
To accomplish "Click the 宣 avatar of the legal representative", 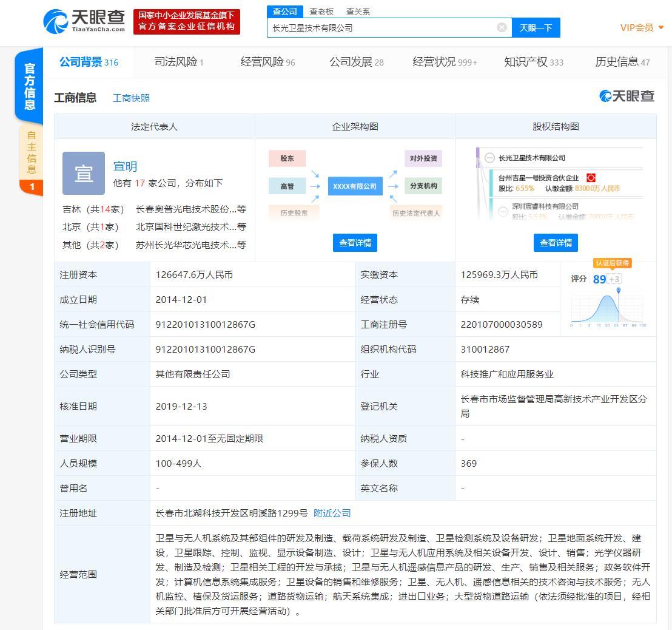I will [84, 174].
